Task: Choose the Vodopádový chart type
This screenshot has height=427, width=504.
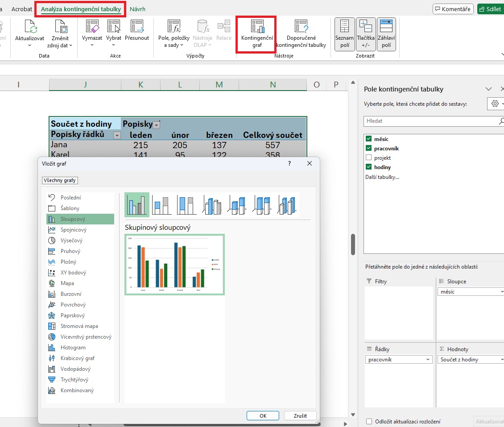Action: pyautogui.click(x=75, y=369)
